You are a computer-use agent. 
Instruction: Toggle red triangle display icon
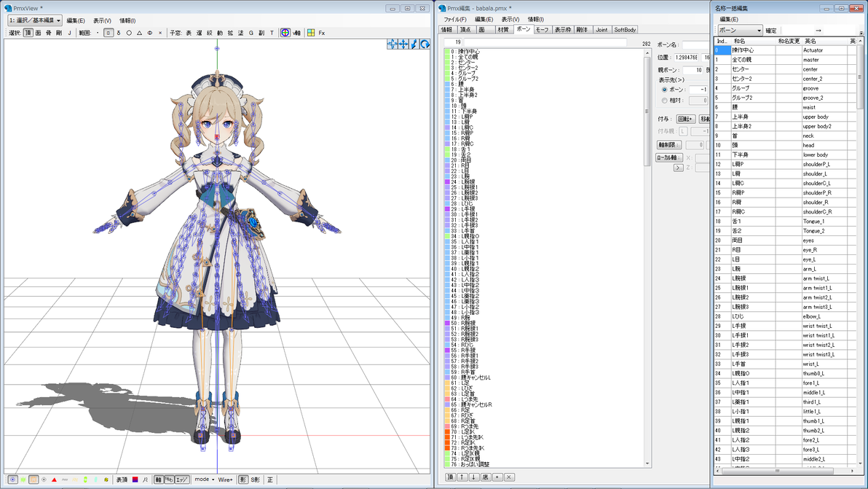54,480
